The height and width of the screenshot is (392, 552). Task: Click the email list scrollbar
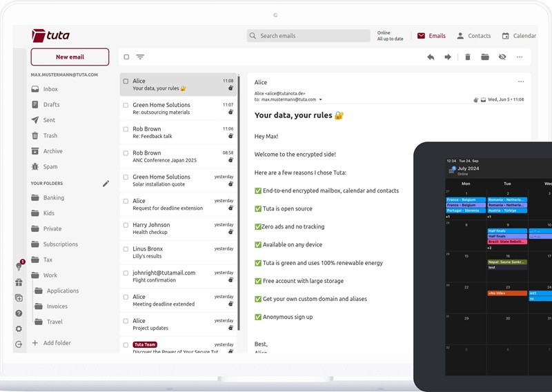[x=239, y=202]
